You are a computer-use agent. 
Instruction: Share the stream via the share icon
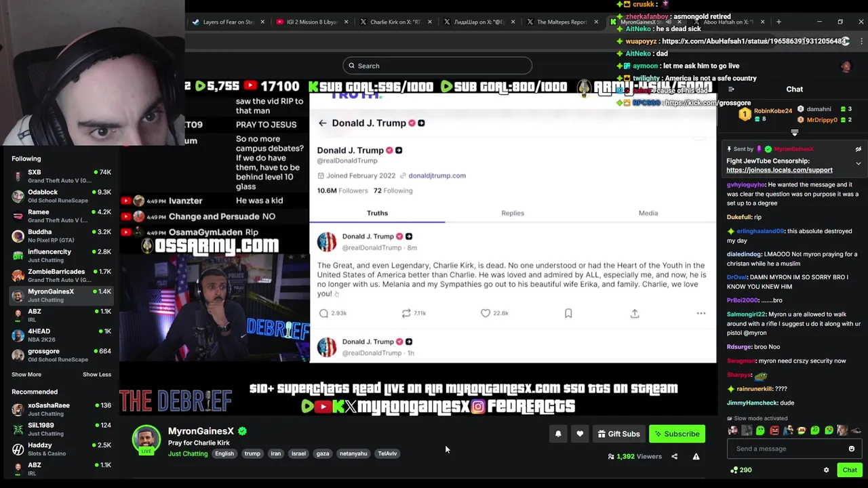[x=674, y=457]
